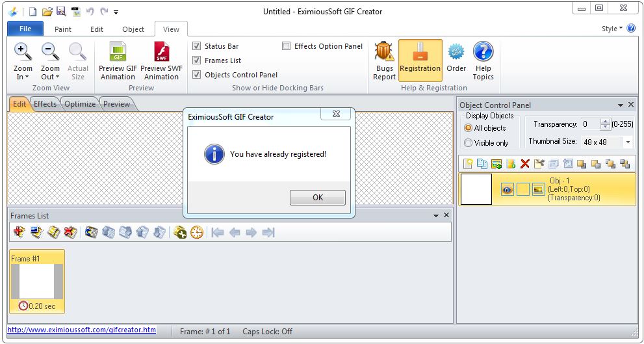Click the red plus add frame icon
Screen dimensions: 644x344
click(x=19, y=233)
